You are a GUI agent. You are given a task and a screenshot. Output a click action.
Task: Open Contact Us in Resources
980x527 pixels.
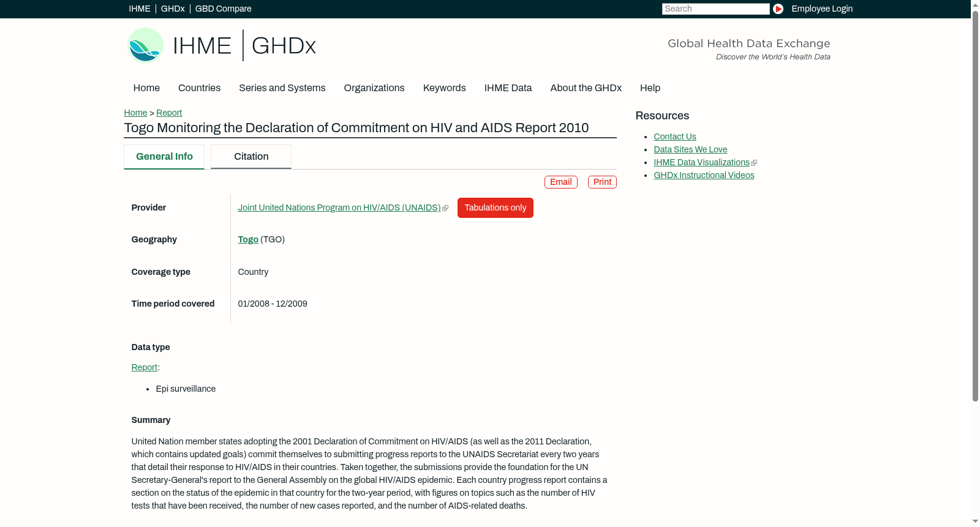(675, 137)
